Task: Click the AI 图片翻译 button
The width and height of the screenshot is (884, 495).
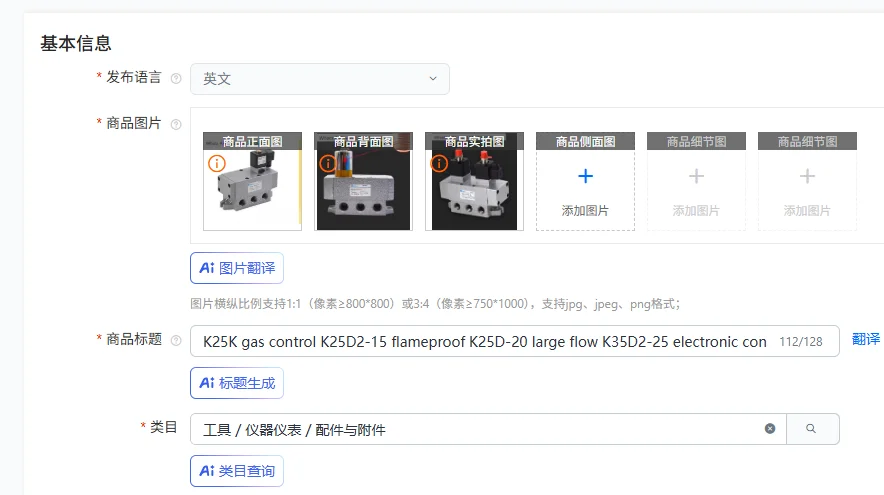Action: (x=237, y=268)
